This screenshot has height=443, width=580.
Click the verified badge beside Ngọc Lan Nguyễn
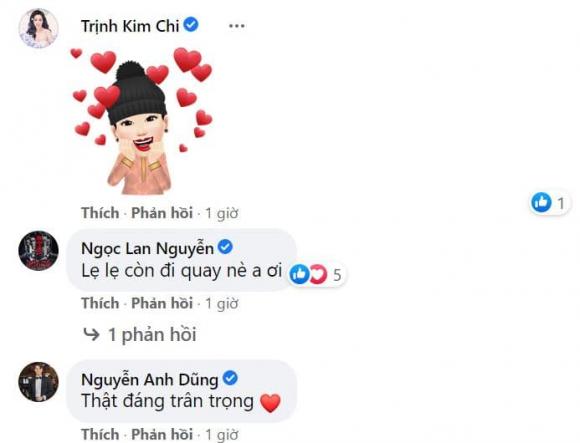pos(225,247)
